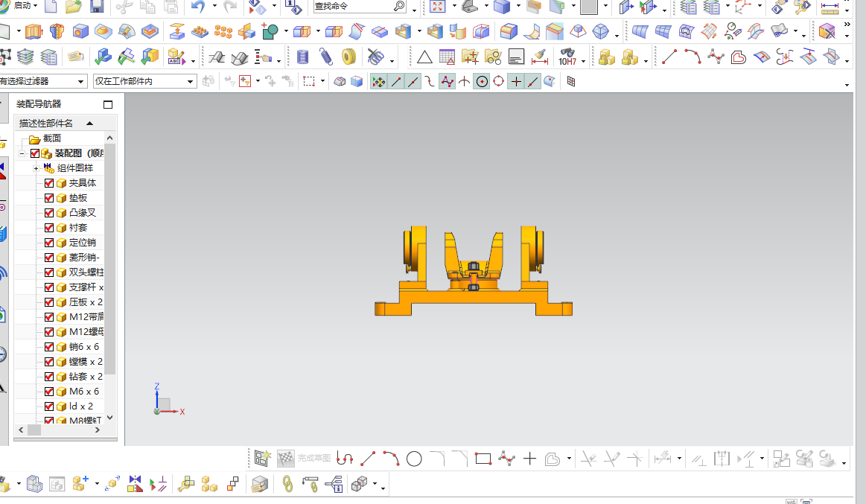Select the M6 x 6 tree item
866x504 pixels.
84,392
